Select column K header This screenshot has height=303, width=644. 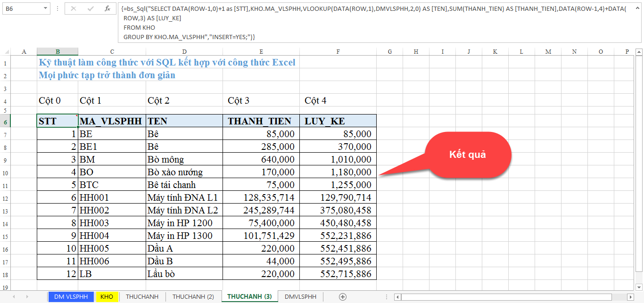pyautogui.click(x=495, y=51)
